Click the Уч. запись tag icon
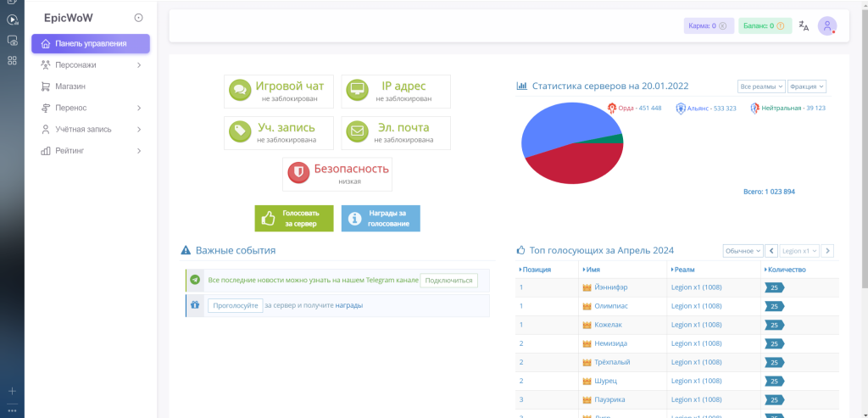 [x=240, y=132]
